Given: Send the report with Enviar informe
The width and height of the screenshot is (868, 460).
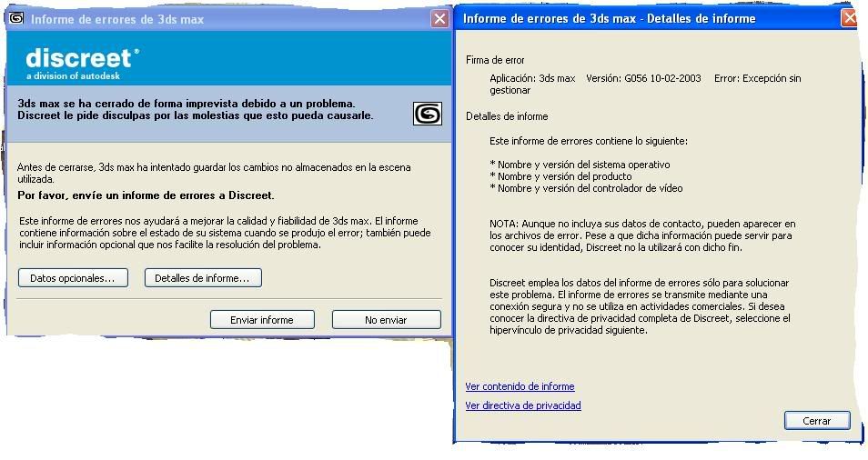Looking at the screenshot, I should (262, 320).
